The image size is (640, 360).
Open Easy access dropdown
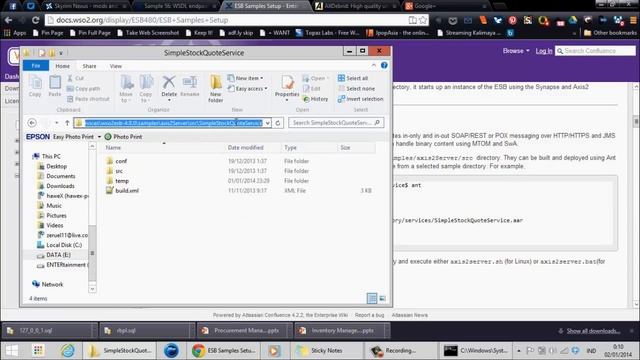click(248, 89)
